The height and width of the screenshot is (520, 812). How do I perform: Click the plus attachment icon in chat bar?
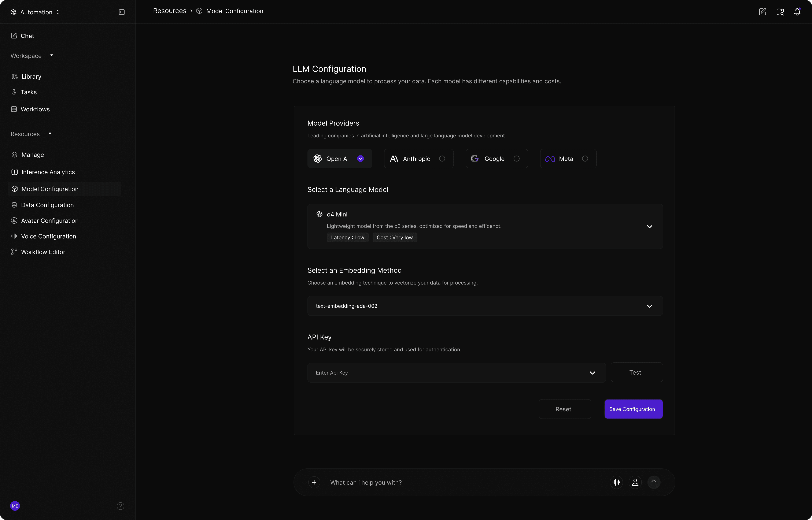[314, 482]
